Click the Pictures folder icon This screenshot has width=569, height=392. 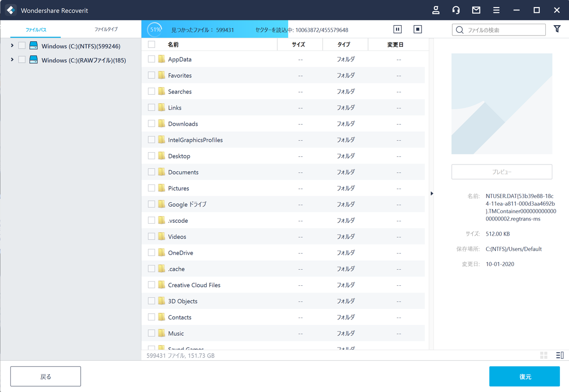click(x=161, y=188)
